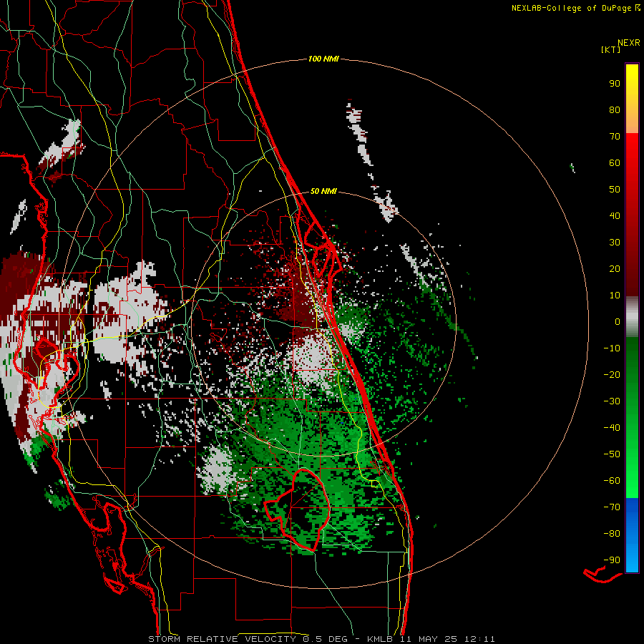Viewport: 644px width, 644px height.
Task: Click the 0 knot mark on the color scale
Action: tap(618, 321)
